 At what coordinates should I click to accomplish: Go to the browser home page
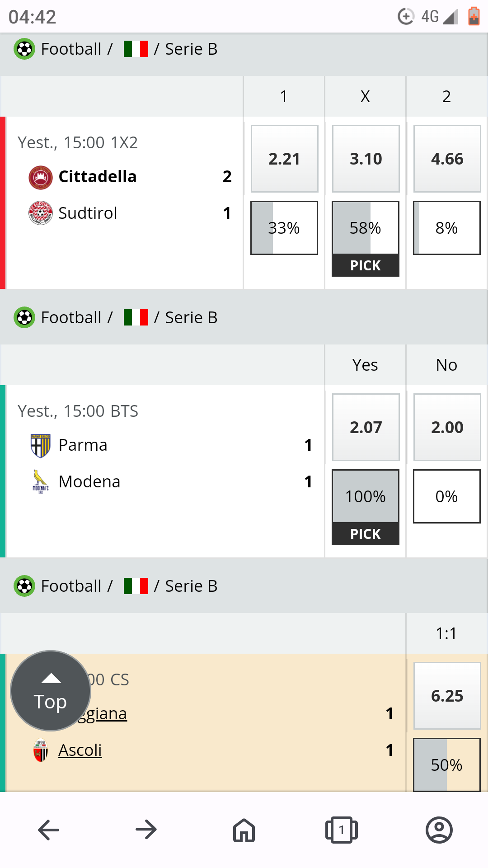[x=244, y=830]
